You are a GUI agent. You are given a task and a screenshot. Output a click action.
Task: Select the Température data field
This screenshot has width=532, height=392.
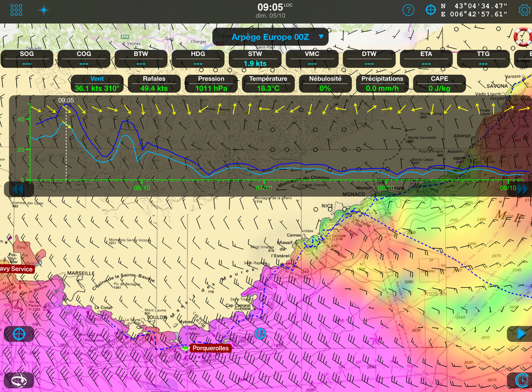(269, 83)
